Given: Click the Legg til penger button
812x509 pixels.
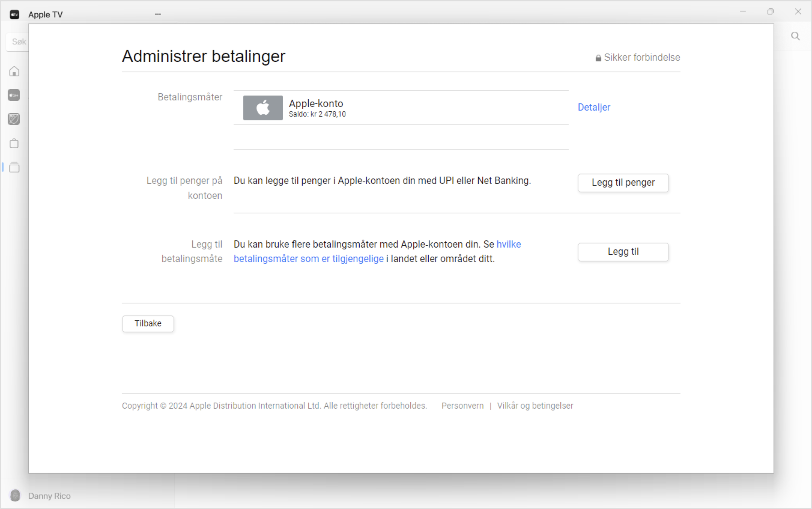Looking at the screenshot, I should click(623, 183).
